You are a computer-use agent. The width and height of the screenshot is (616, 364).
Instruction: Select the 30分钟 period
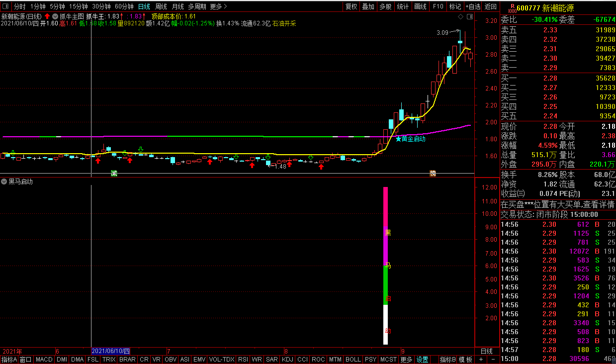(x=101, y=6)
